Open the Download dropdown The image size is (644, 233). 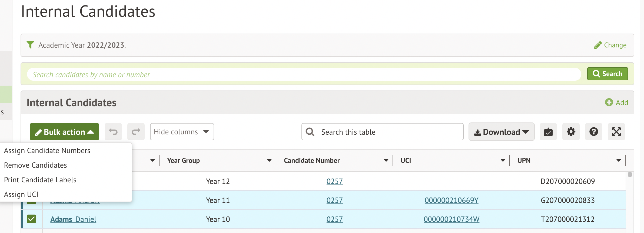tap(501, 132)
